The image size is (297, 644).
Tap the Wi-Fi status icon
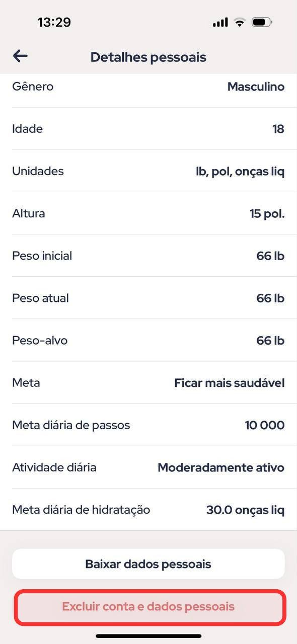click(x=240, y=22)
